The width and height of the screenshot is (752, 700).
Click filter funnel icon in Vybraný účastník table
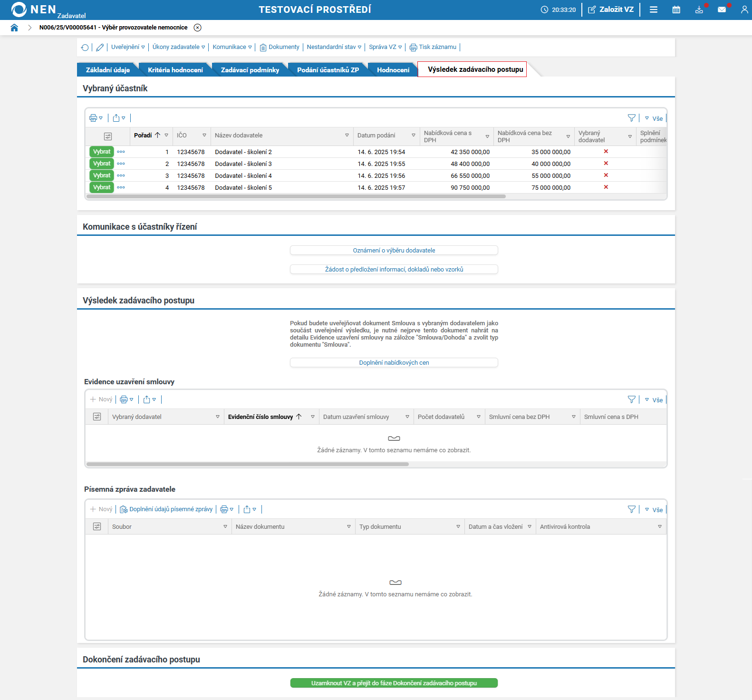point(631,118)
